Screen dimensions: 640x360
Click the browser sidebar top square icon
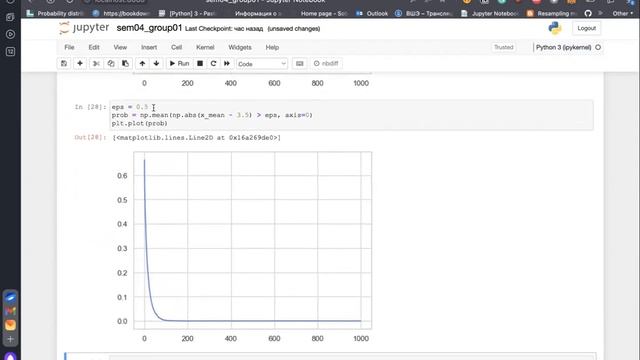tap(11, 17)
